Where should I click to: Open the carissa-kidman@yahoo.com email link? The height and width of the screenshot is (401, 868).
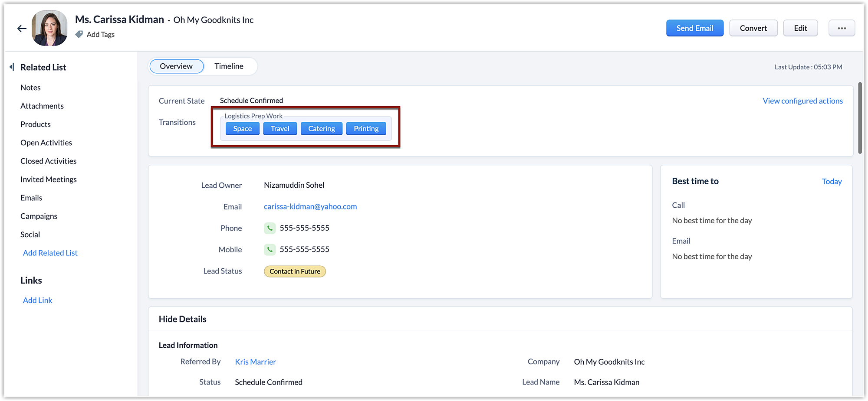click(x=310, y=207)
